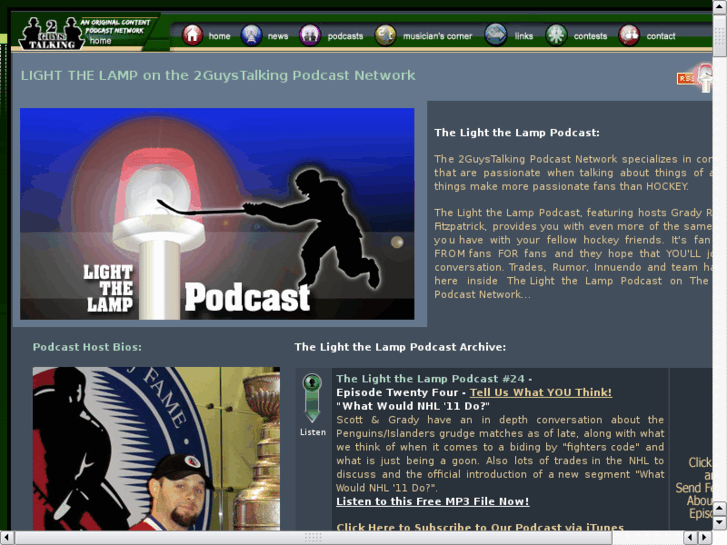Click the horizontal scrollbar thumb
The width and height of the screenshot is (727, 545).
coord(313,538)
